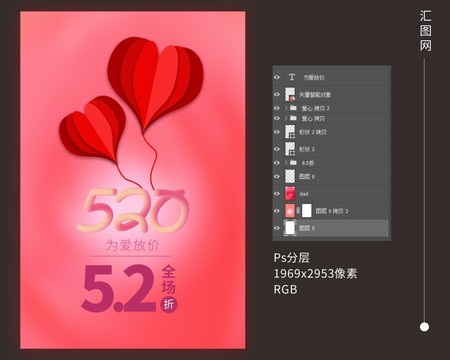
Task: Hide the 形状 2 拷贝 layer
Action: (277, 132)
